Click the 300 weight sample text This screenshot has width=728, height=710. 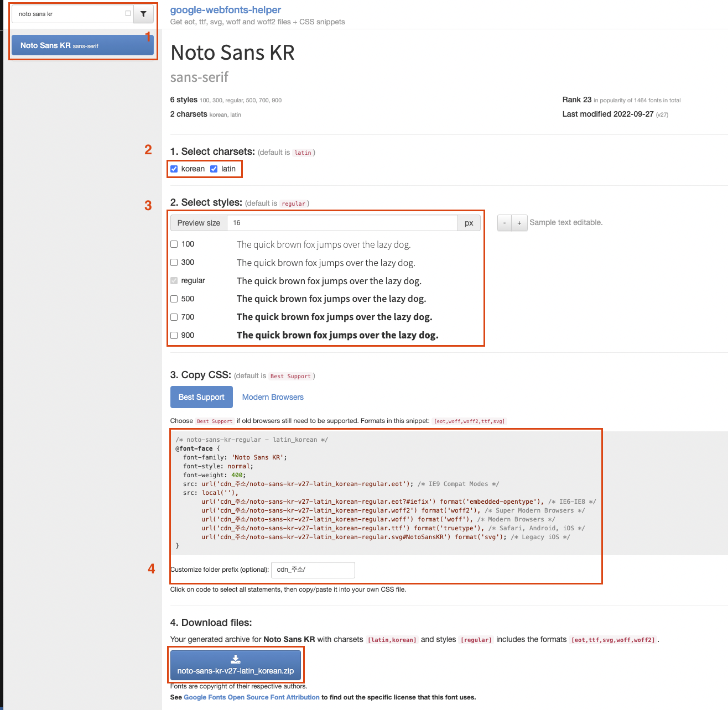(326, 263)
